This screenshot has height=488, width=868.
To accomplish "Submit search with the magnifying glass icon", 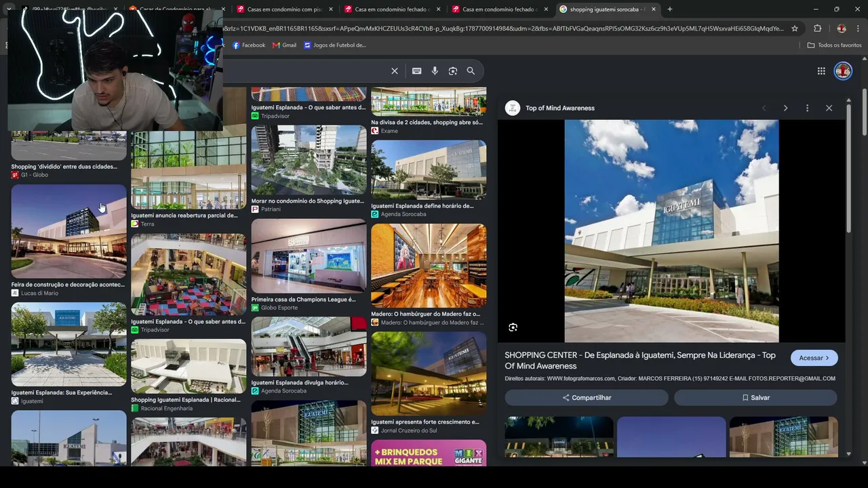I will (x=471, y=71).
